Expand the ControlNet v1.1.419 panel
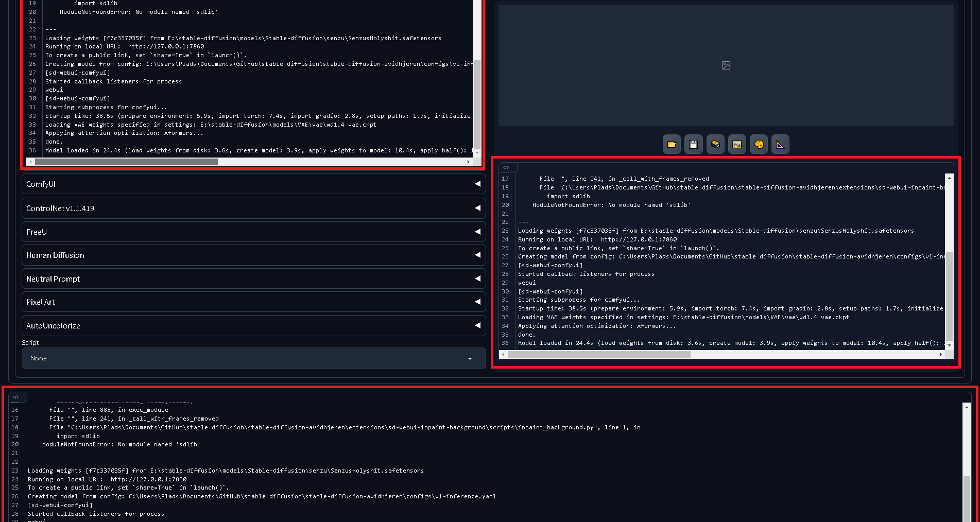The width and height of the screenshot is (980, 522). [253, 208]
